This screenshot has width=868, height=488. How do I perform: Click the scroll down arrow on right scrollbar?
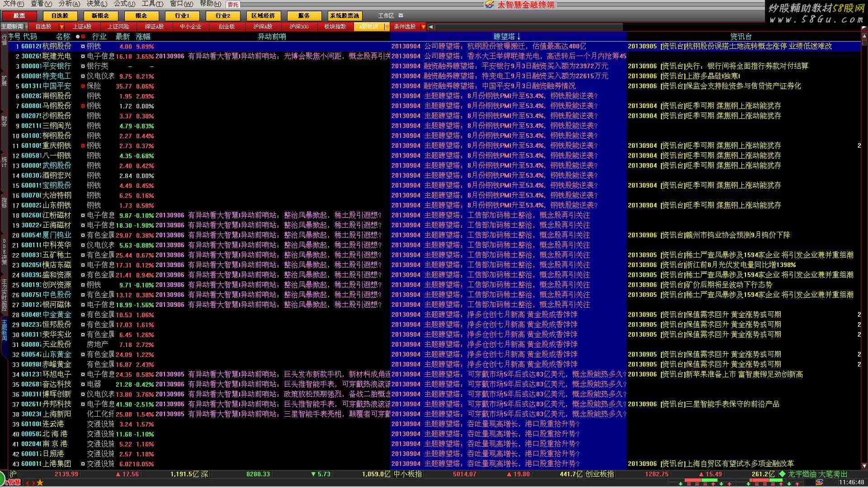pyautogui.click(x=864, y=466)
